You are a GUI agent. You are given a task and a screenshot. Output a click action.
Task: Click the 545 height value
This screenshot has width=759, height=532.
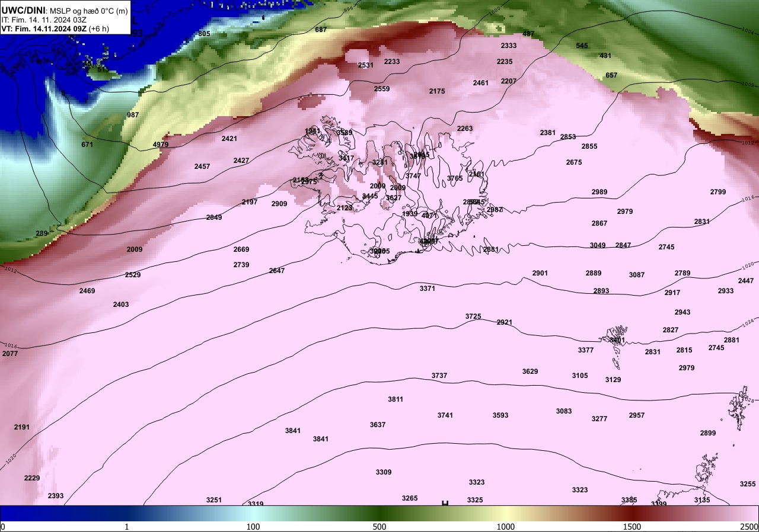pos(582,46)
